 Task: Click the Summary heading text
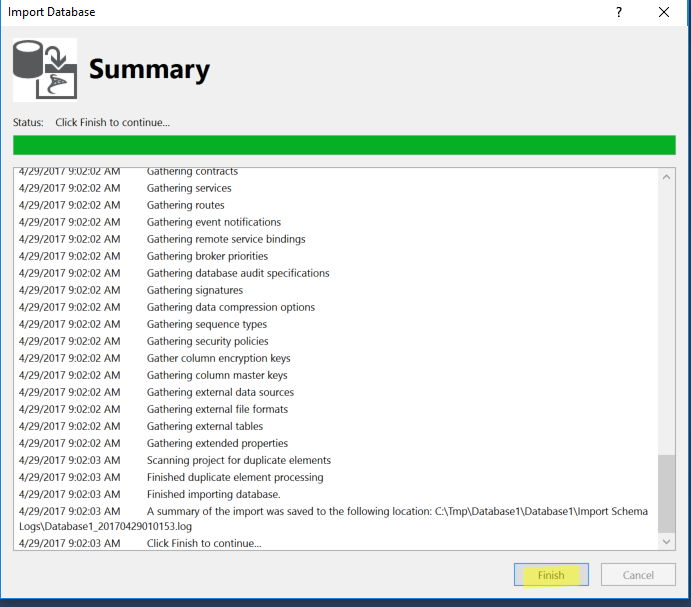[149, 70]
